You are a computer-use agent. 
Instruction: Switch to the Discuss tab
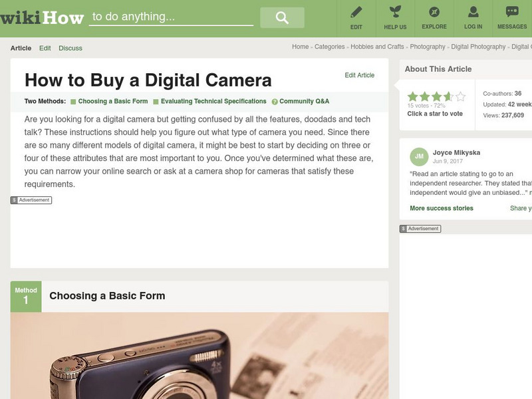70,48
